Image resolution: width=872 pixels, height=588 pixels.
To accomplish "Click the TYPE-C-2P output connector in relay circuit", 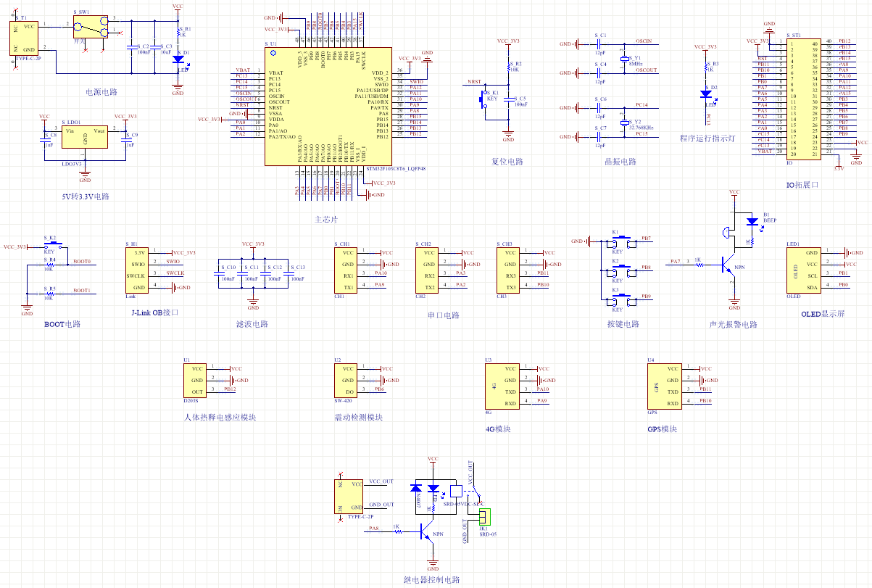I will point(349,497).
